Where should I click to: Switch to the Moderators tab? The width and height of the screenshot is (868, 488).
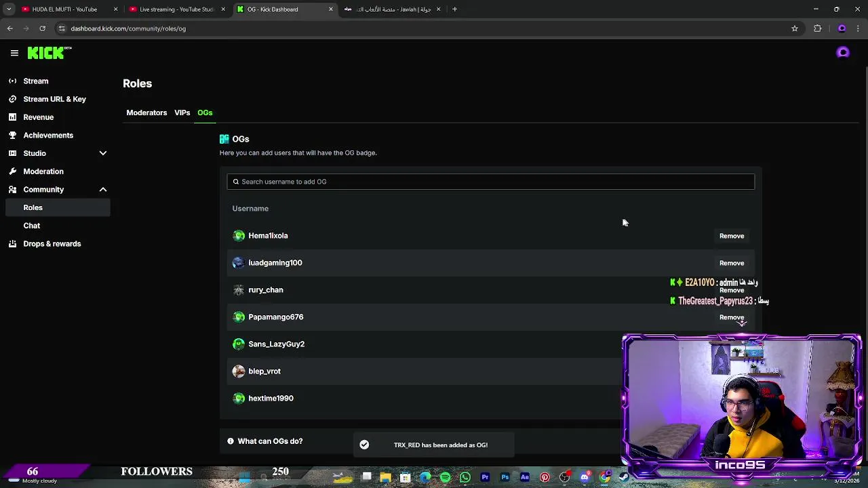146,113
